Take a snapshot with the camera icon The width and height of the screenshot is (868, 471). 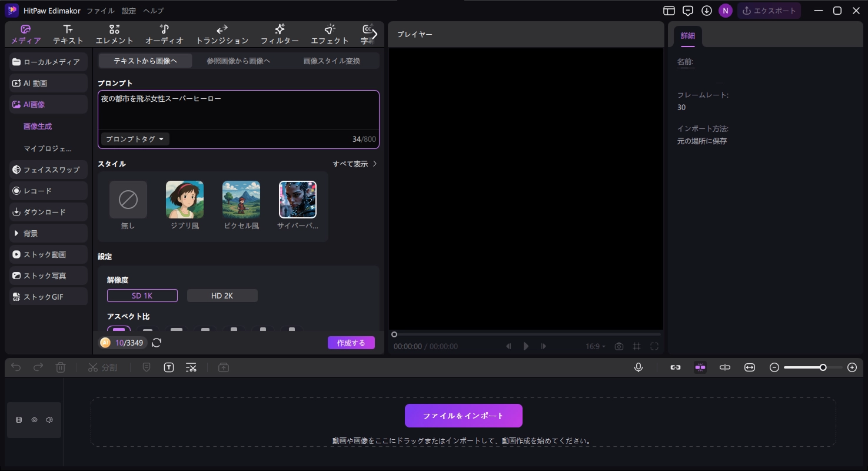point(619,346)
